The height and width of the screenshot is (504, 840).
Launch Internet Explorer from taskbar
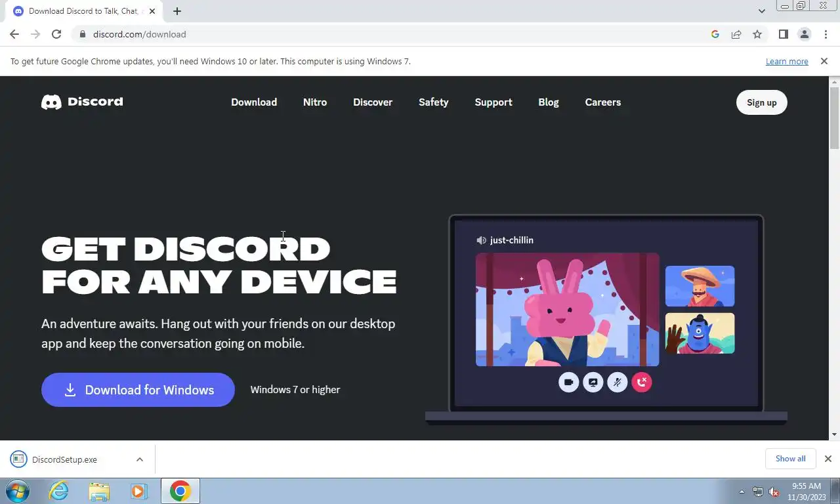coord(59,491)
